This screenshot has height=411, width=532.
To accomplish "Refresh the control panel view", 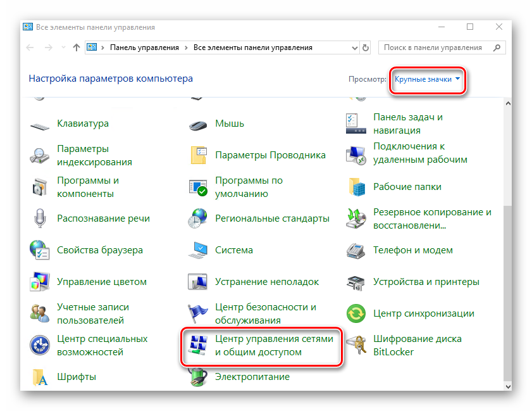I will pyautogui.click(x=366, y=48).
